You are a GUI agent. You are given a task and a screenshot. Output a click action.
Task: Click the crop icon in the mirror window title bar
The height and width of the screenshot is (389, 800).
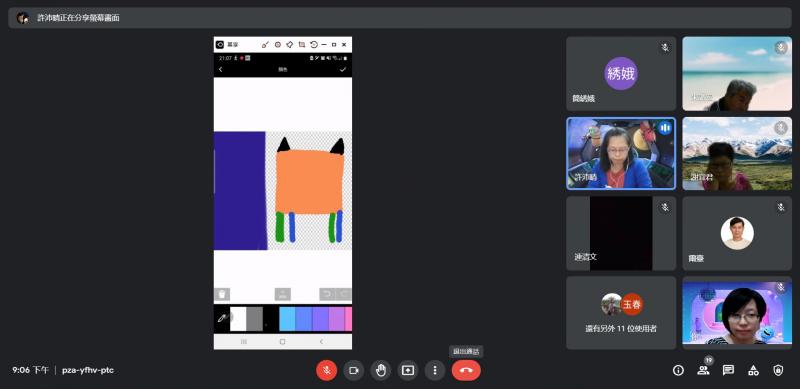302,45
